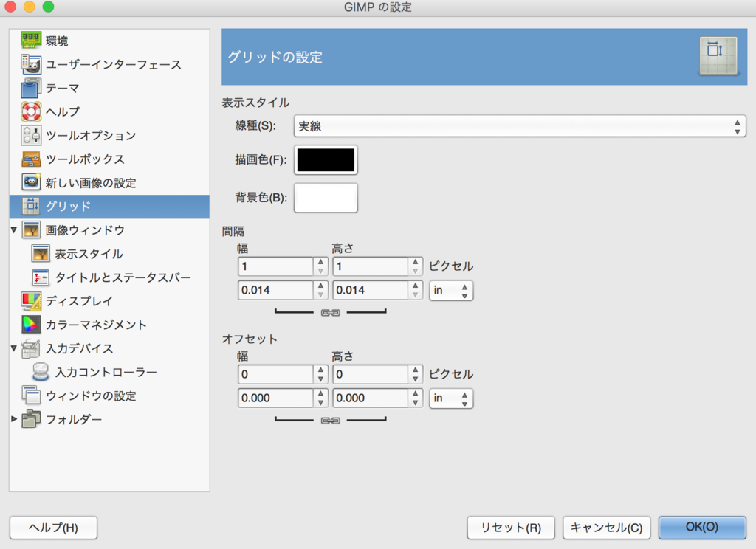Screen dimensions: 756x549
Task: Click the テーマ theme icon
Action: (x=31, y=88)
